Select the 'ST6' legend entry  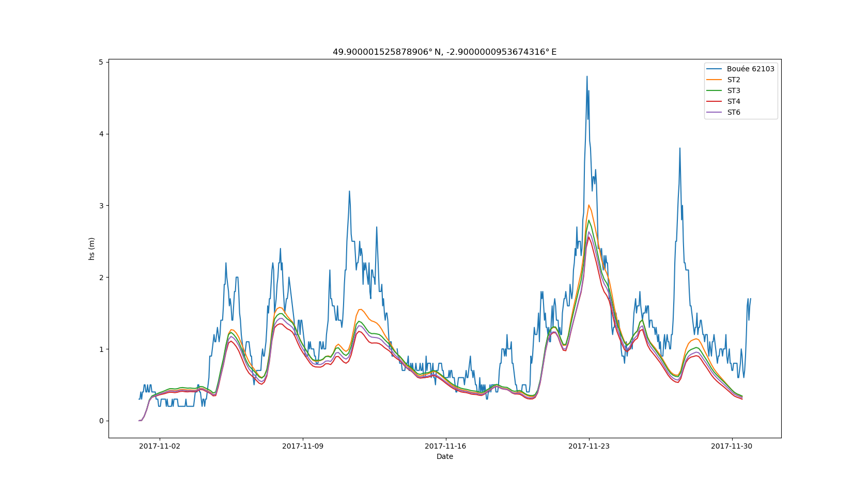[733, 112]
